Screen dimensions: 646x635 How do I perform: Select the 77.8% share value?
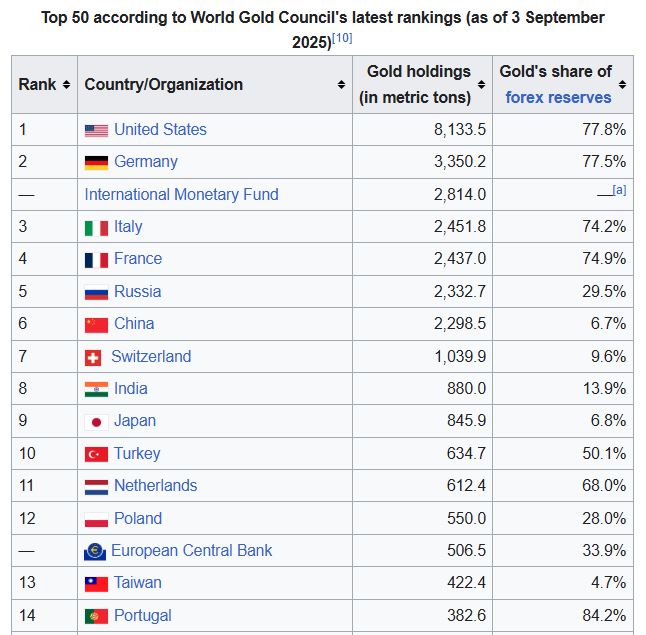point(604,130)
